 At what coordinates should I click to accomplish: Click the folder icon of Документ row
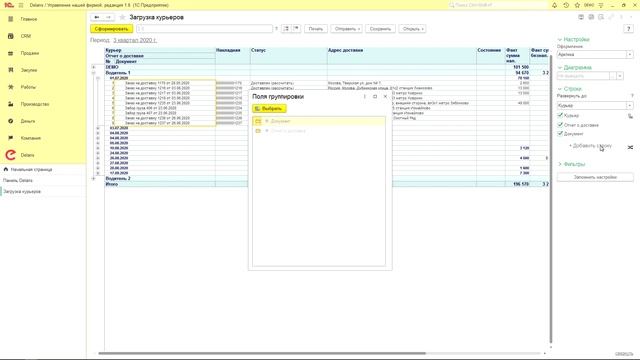[258, 121]
